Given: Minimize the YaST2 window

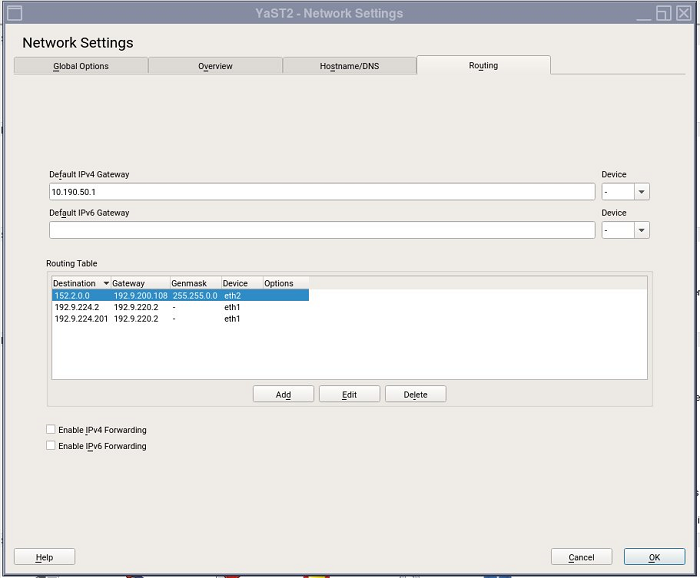Looking at the screenshot, I should tap(642, 13).
